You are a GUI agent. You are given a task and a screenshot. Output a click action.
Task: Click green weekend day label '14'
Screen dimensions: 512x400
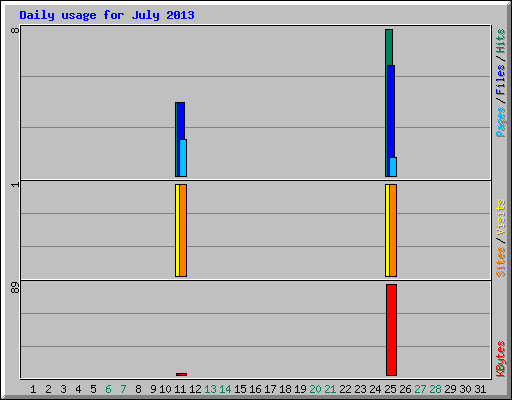click(x=225, y=389)
